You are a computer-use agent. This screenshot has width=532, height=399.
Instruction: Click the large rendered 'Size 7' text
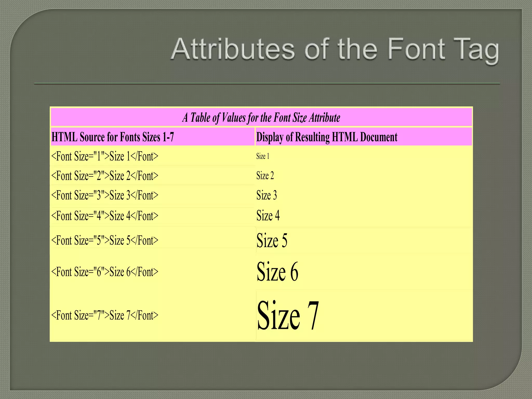288,315
